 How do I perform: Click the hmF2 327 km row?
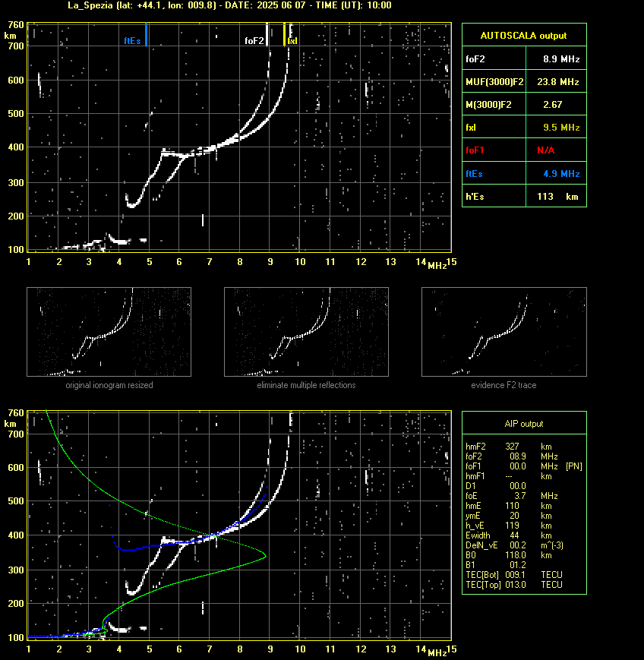click(x=509, y=447)
